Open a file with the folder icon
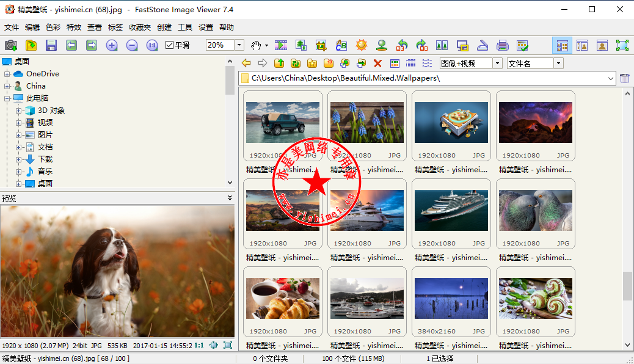This screenshot has width=634, height=364. (x=31, y=45)
